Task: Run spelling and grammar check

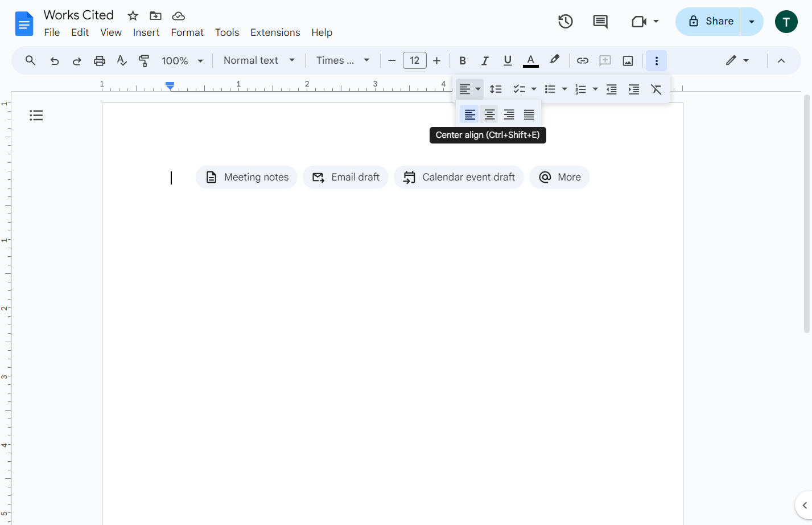Action: pyautogui.click(x=122, y=60)
